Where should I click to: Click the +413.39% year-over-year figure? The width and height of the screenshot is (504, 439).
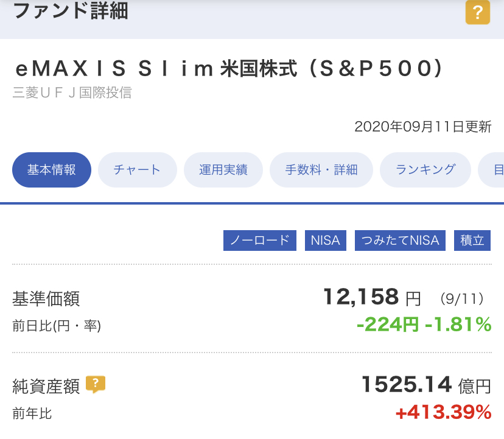[x=443, y=412]
